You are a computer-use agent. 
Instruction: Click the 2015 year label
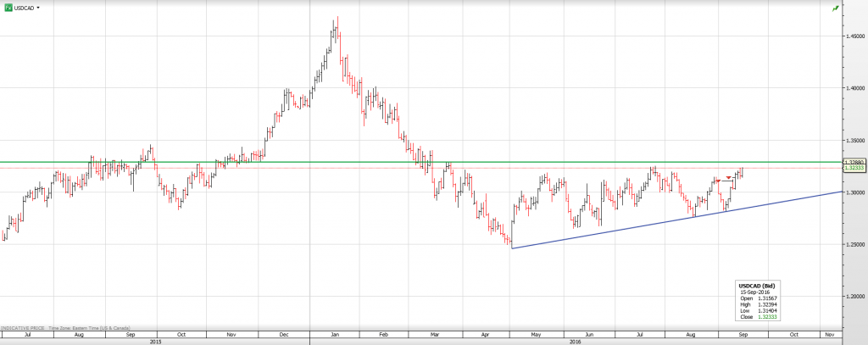click(x=156, y=341)
